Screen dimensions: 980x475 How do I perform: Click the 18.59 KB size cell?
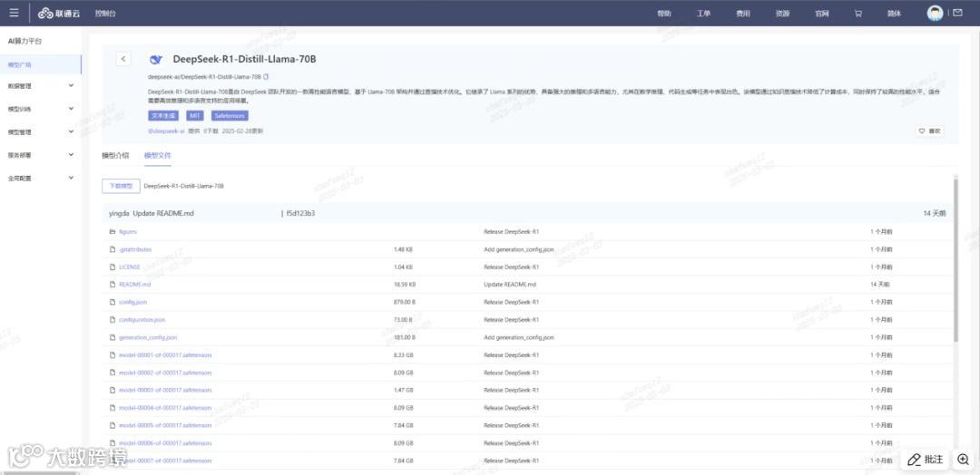tap(405, 284)
